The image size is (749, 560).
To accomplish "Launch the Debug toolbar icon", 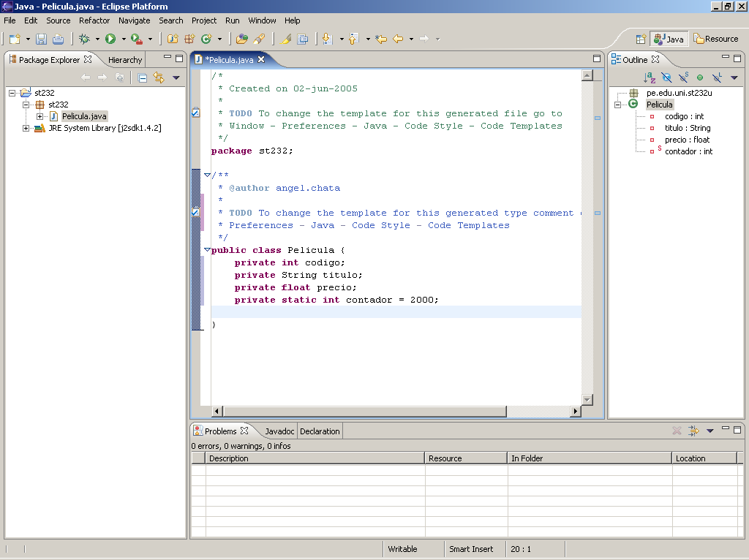I will click(x=83, y=39).
